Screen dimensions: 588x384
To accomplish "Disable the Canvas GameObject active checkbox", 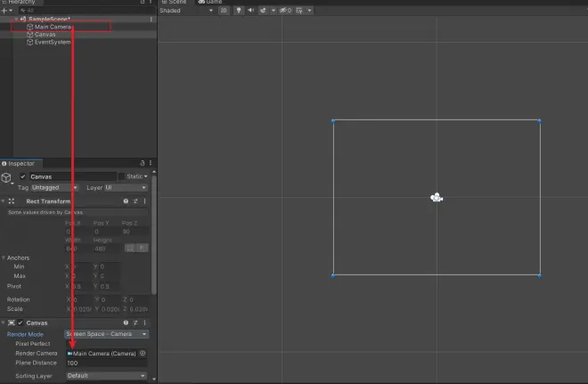I will pyautogui.click(x=23, y=176).
